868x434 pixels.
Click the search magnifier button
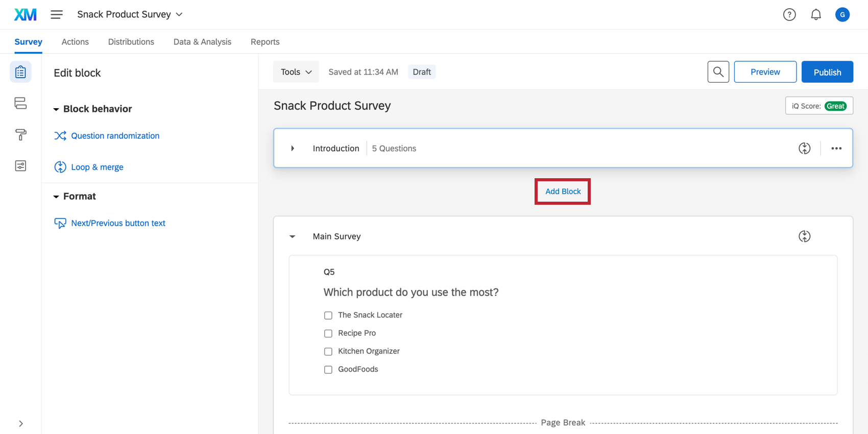pyautogui.click(x=718, y=72)
